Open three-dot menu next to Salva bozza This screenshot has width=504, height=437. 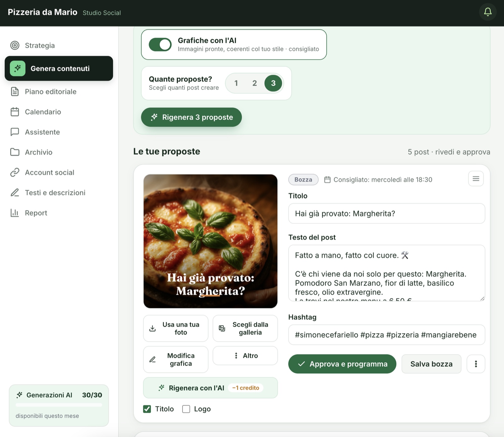pyautogui.click(x=476, y=364)
